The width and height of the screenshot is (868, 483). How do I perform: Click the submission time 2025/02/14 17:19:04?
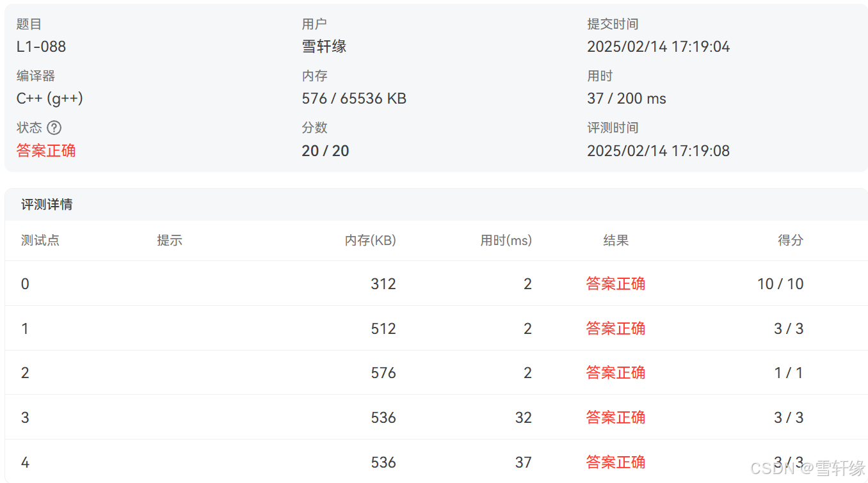[659, 46]
